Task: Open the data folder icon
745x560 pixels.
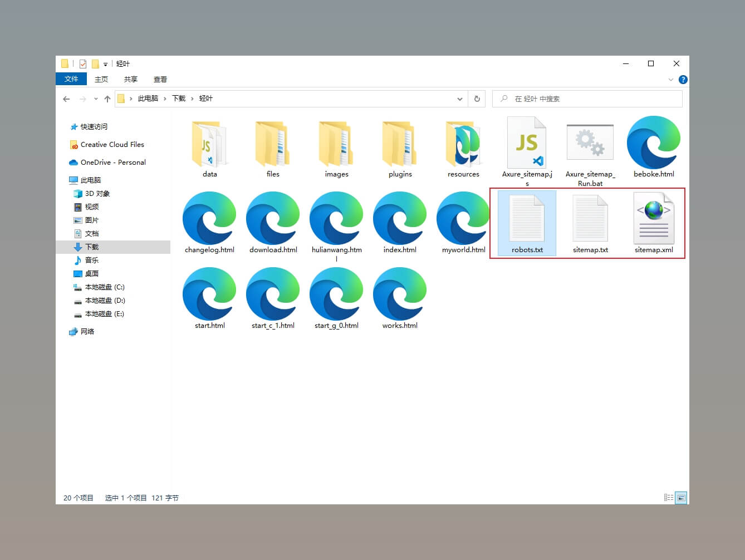Action: (x=209, y=144)
